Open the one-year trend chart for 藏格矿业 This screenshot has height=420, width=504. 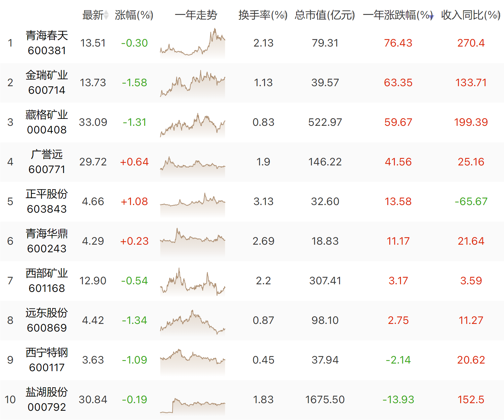(193, 125)
